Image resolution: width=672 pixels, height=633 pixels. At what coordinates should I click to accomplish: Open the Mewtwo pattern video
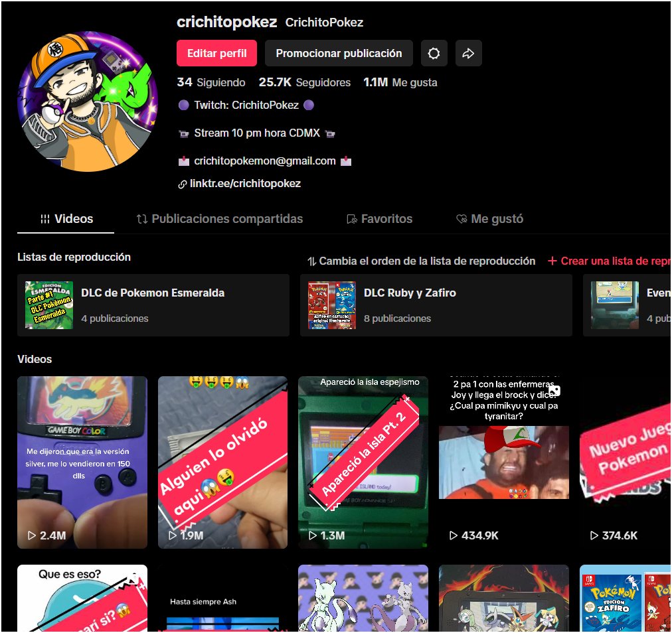point(363,598)
